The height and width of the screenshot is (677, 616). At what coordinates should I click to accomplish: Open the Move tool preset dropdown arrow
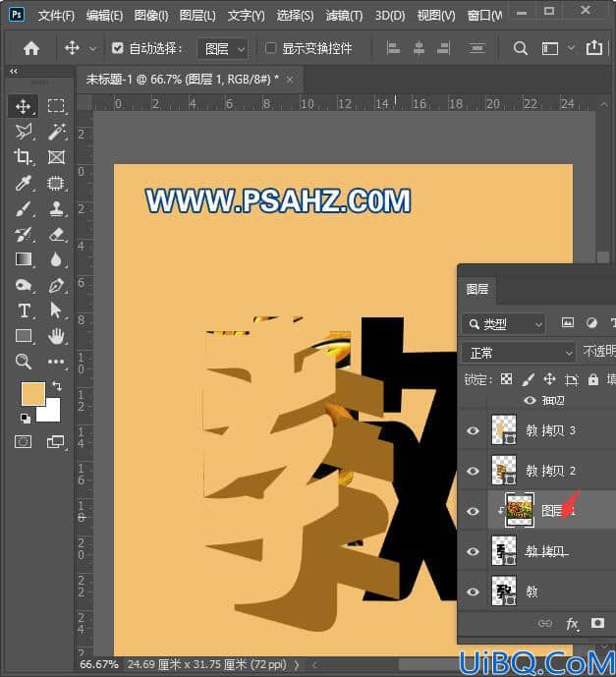point(92,49)
